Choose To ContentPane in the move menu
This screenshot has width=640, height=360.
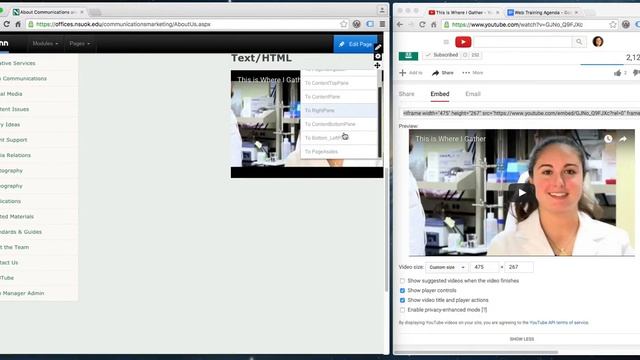point(338,97)
